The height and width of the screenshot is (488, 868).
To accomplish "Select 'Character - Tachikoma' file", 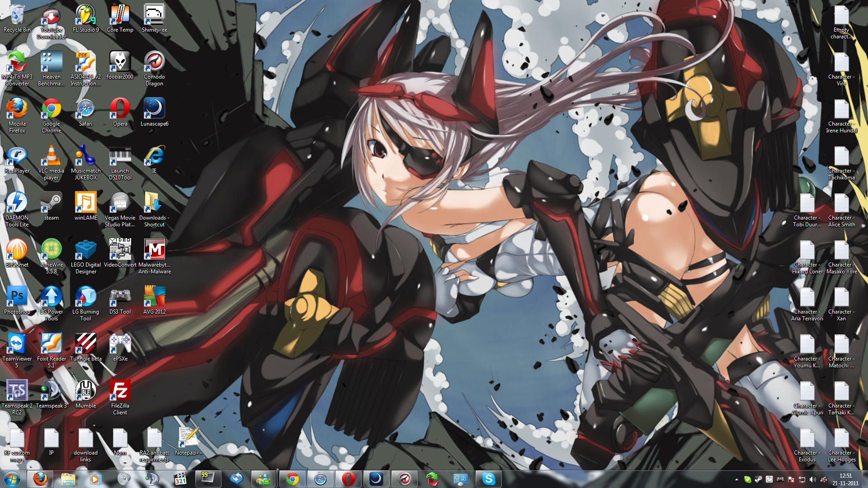I will click(x=841, y=163).
